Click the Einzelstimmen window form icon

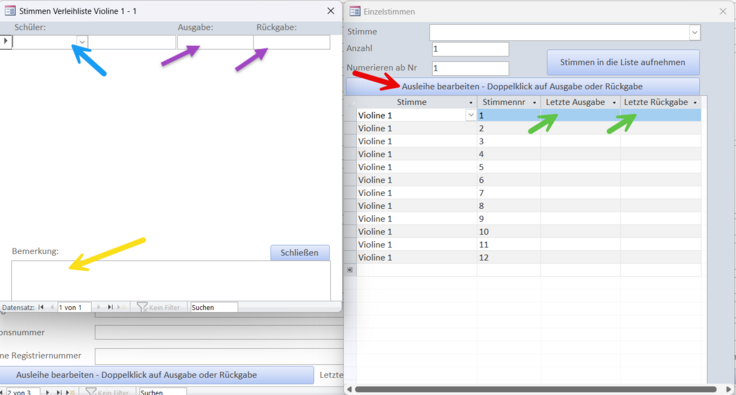click(355, 11)
